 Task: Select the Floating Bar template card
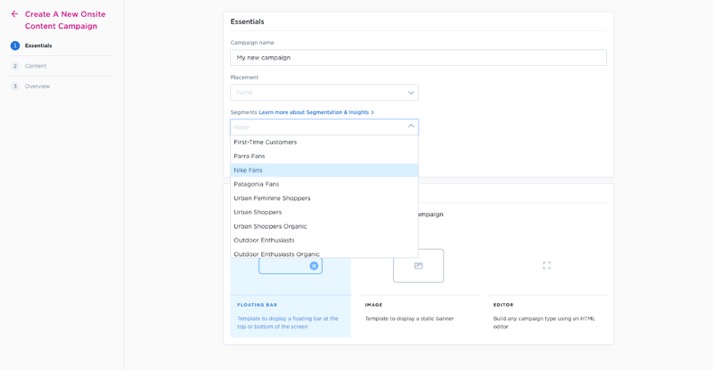pos(291,293)
